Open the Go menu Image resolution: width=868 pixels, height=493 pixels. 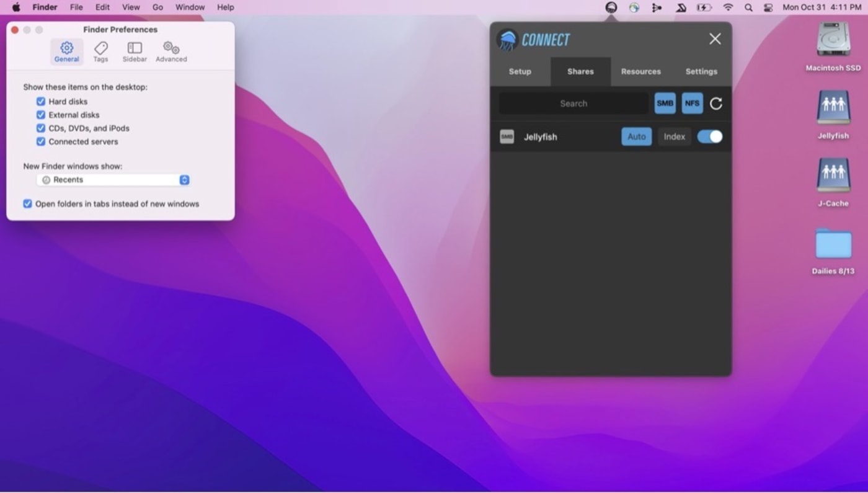157,7
